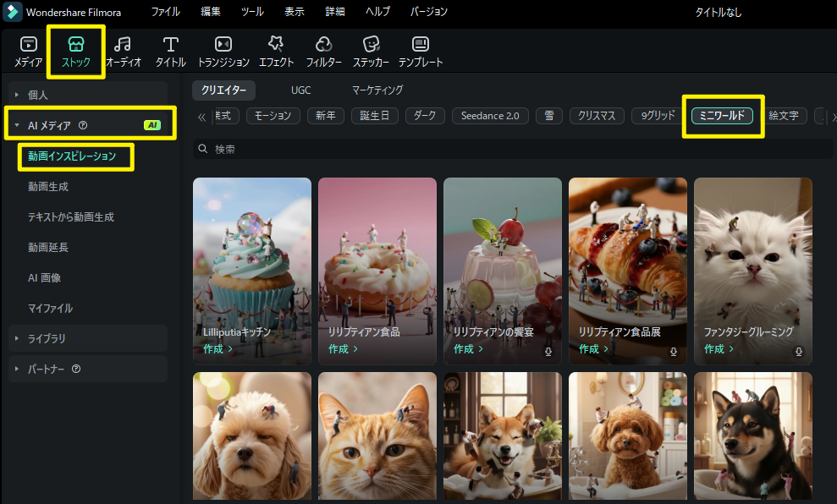Download the リリプティアンの饗宴 template icon
This screenshot has width=837, height=504.
click(548, 352)
